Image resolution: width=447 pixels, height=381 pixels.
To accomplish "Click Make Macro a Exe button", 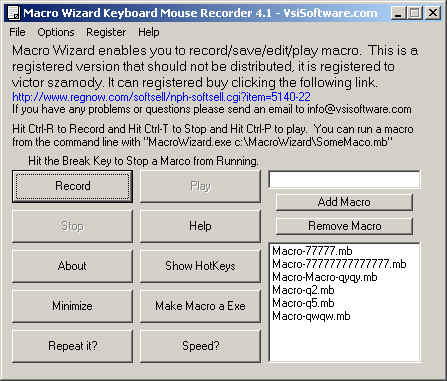I will pyautogui.click(x=200, y=306).
